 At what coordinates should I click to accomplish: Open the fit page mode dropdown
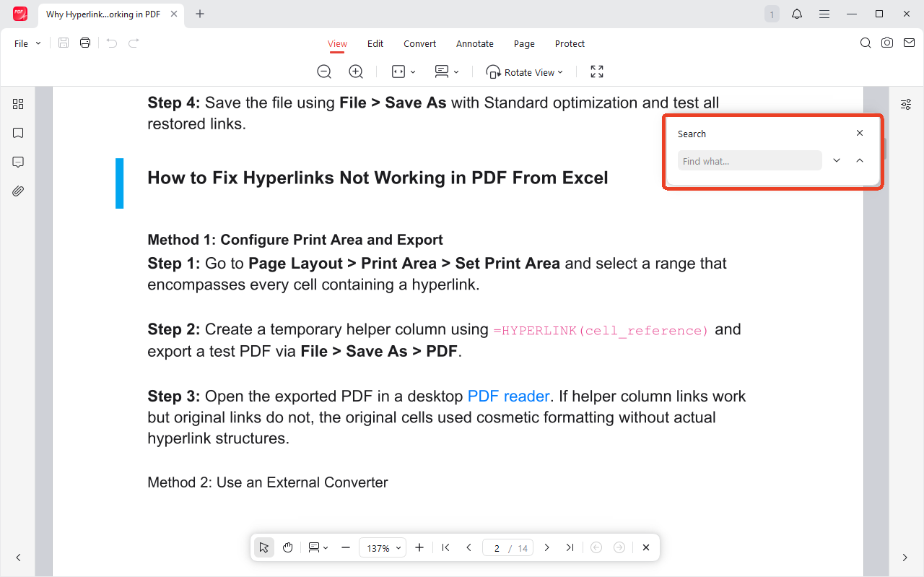tap(404, 71)
